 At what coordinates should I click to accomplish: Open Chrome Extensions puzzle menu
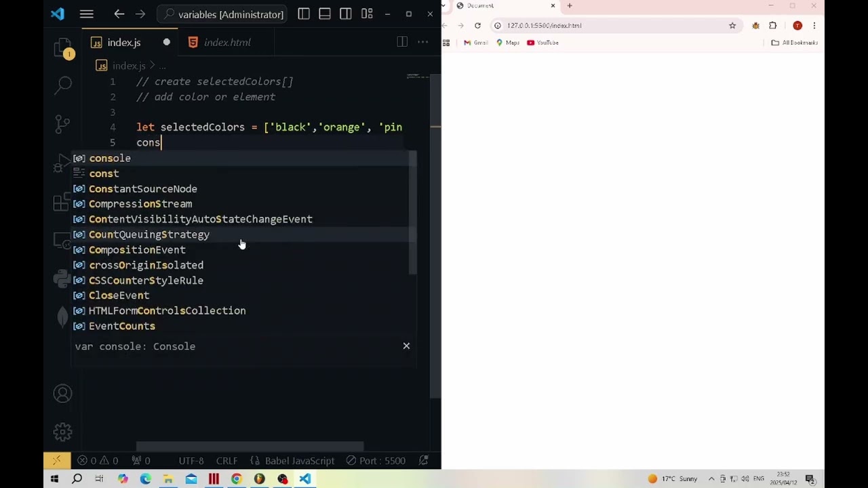point(773,26)
